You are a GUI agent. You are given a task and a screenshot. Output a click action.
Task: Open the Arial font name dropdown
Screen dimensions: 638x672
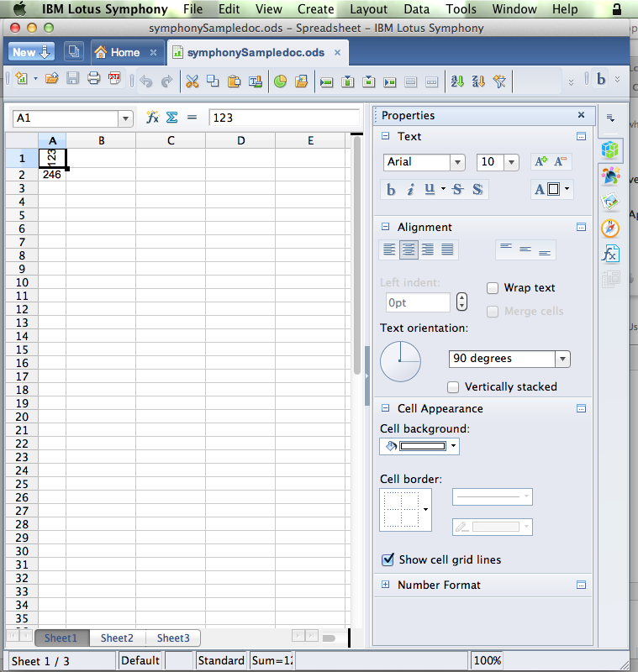(x=457, y=162)
